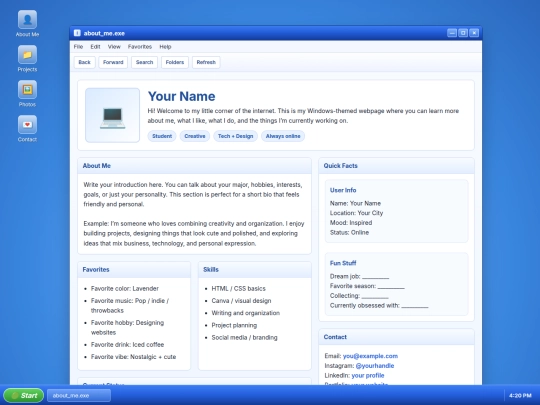Viewport: 540px width, 405px height.
Task: Click 'Favorite drink: Iced coffee' item
Action: (x=127, y=345)
